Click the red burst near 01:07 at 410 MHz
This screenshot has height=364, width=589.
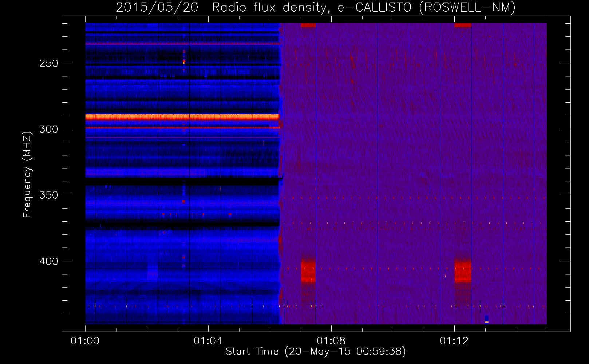coord(308,271)
